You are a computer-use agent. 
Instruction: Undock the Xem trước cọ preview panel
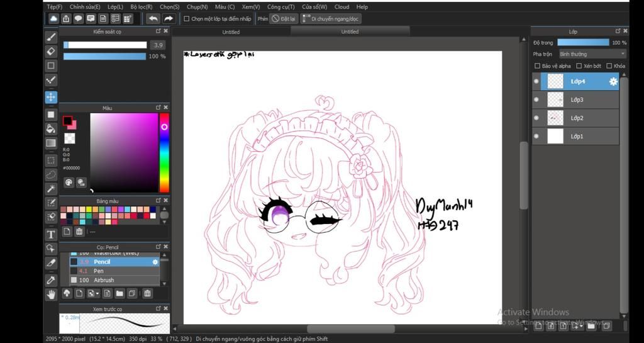pyautogui.click(x=158, y=308)
